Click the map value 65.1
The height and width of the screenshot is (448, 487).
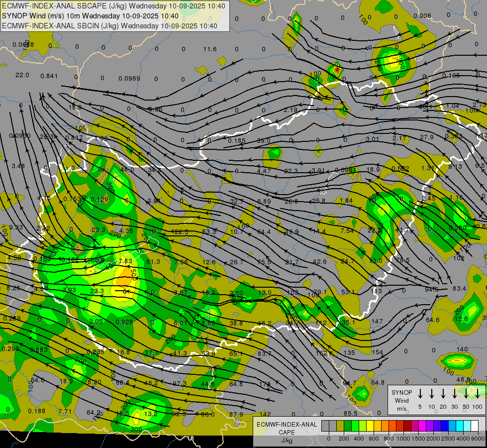(236, 353)
